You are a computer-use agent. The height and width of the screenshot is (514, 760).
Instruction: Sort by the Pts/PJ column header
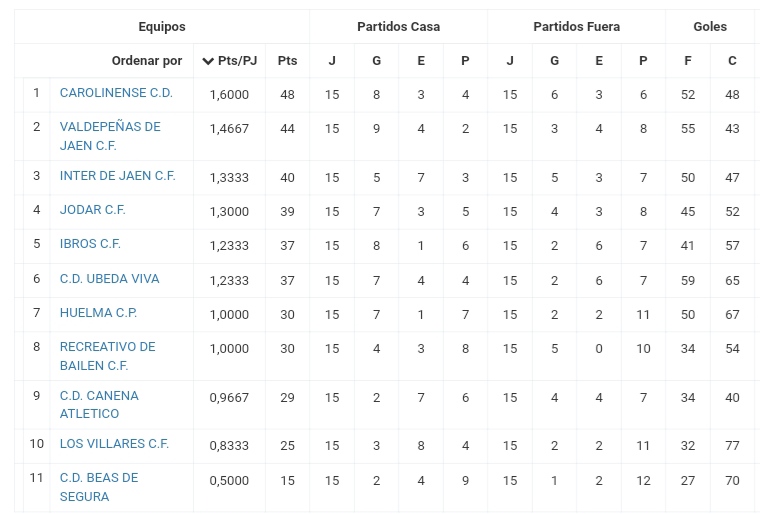[238, 61]
